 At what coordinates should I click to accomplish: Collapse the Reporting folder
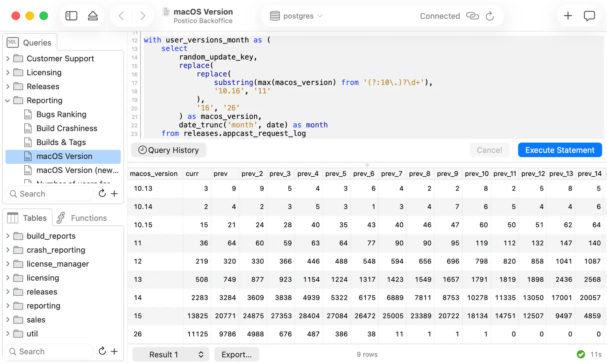tap(8, 100)
